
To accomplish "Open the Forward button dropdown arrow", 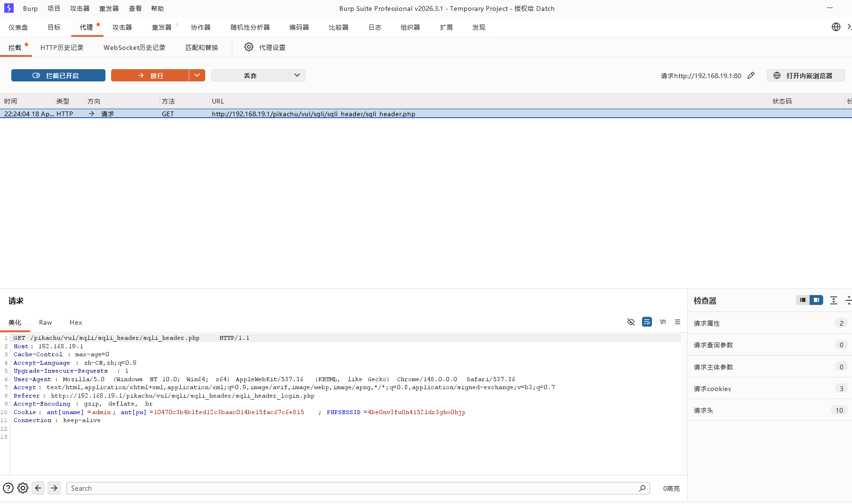I will [x=197, y=75].
